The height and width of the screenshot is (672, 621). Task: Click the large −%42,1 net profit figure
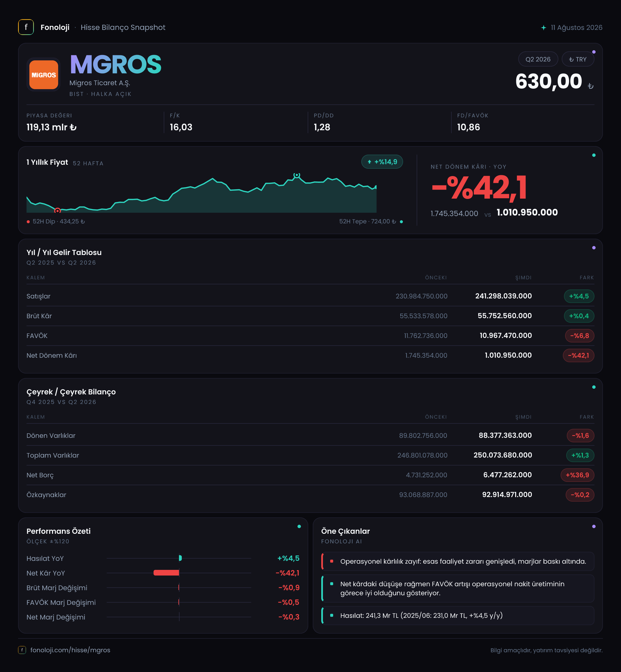click(479, 188)
